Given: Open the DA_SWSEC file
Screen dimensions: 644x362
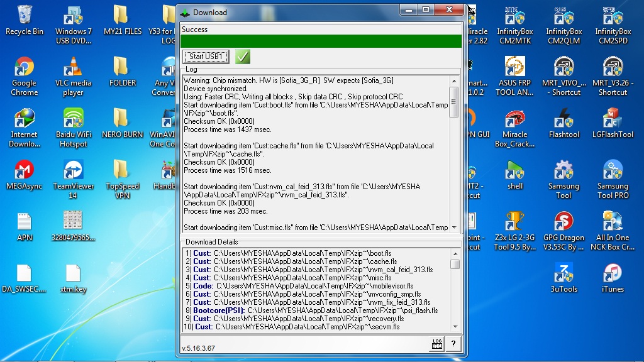Looking at the screenshot, I should tap(25, 278).
